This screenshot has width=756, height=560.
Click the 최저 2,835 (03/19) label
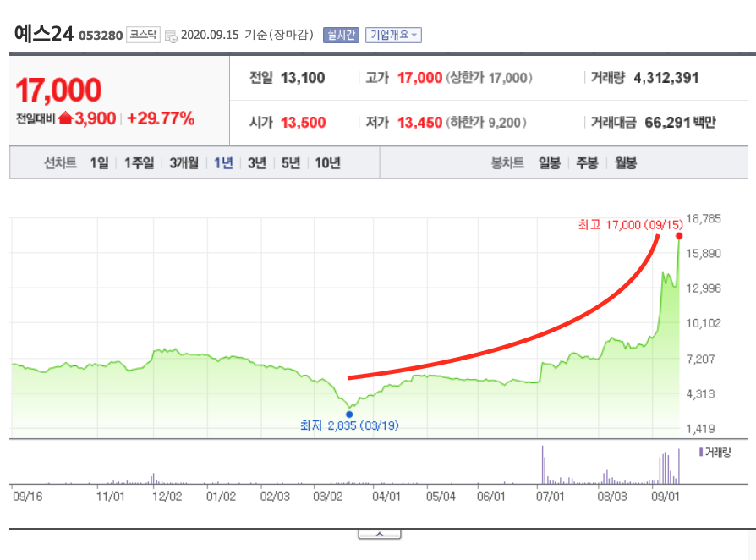coord(349,425)
